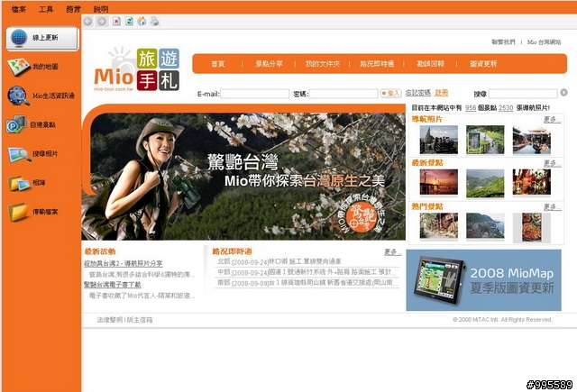Screen dimensions: 577x392
Task: Open 傳輸檔案 folder icon in sidebar
Action: [x=18, y=212]
